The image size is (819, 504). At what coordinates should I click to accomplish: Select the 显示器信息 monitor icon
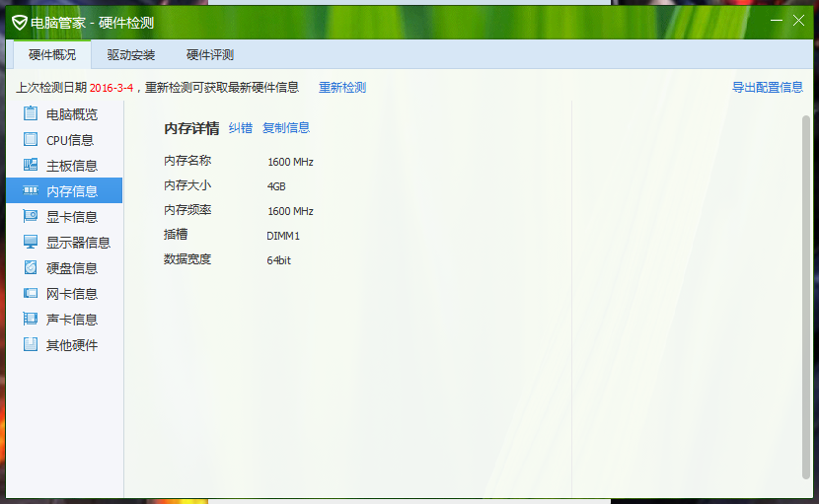(31, 242)
